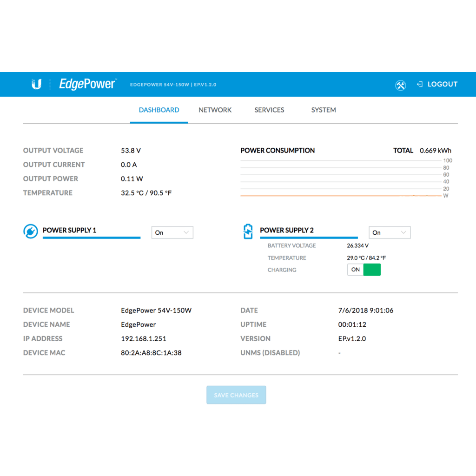This screenshot has width=476, height=476.
Task: Click the device name value EdgePower
Action: tap(138, 324)
